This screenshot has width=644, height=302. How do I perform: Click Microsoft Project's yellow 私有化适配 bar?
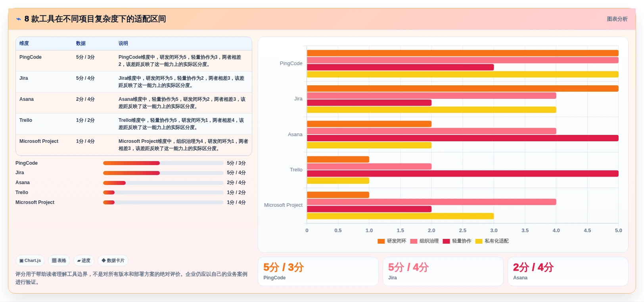[400, 216]
